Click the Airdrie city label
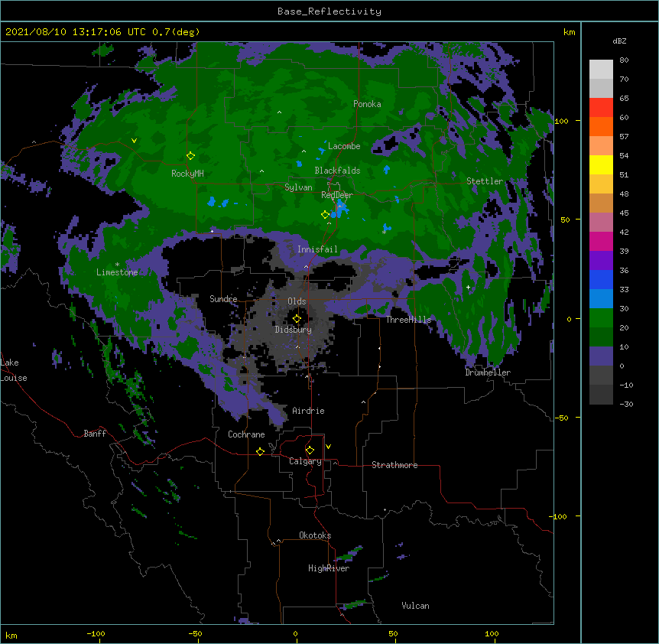 [308, 411]
